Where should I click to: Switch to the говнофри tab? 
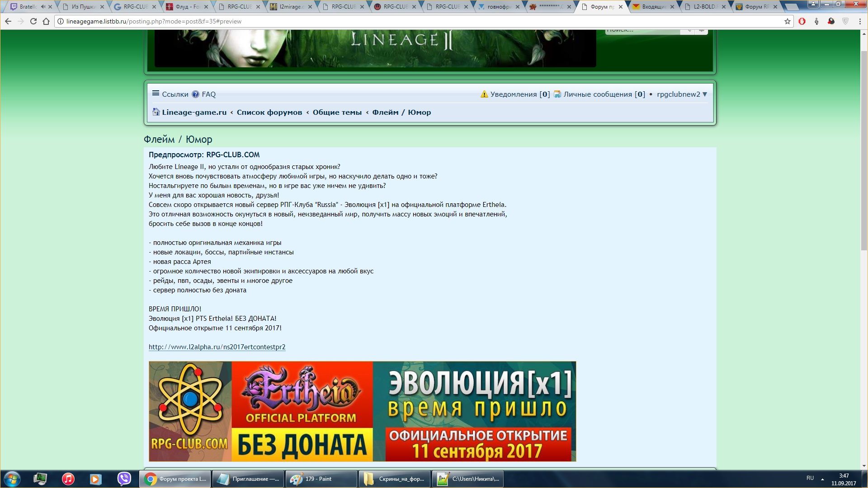[x=499, y=7]
